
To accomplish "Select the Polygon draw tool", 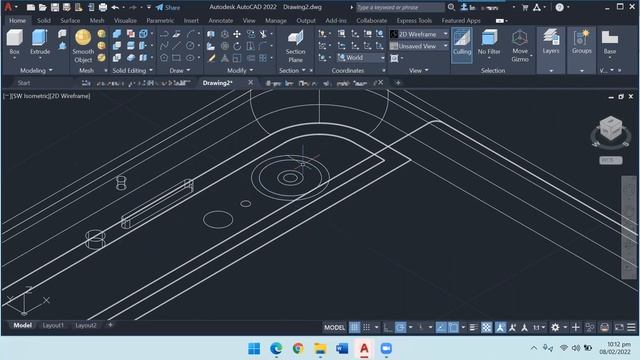I will (x=164, y=58).
